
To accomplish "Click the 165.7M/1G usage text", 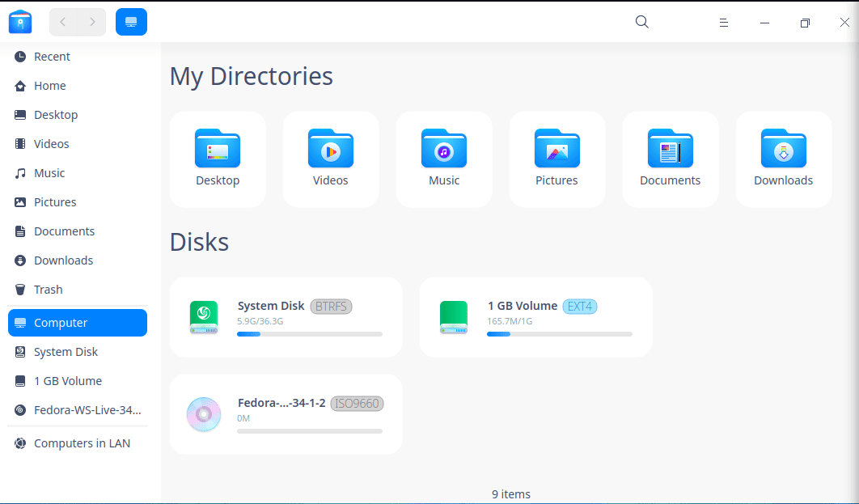I will click(x=510, y=321).
